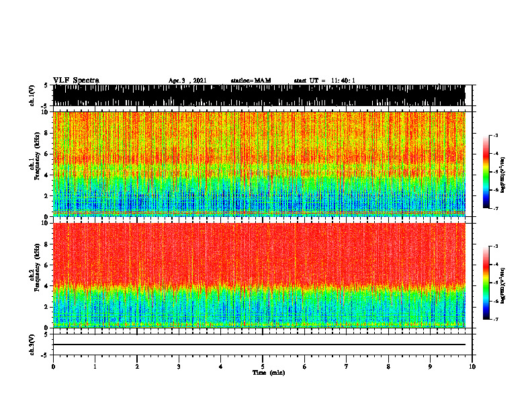Click time axis tick label 8

pyautogui.click(x=388, y=367)
